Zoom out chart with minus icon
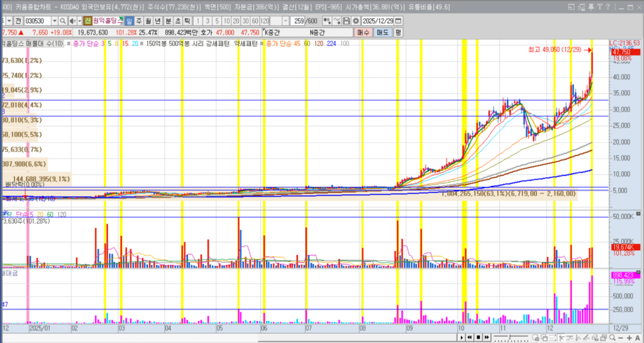The height and width of the screenshot is (343, 644). click(x=621, y=339)
